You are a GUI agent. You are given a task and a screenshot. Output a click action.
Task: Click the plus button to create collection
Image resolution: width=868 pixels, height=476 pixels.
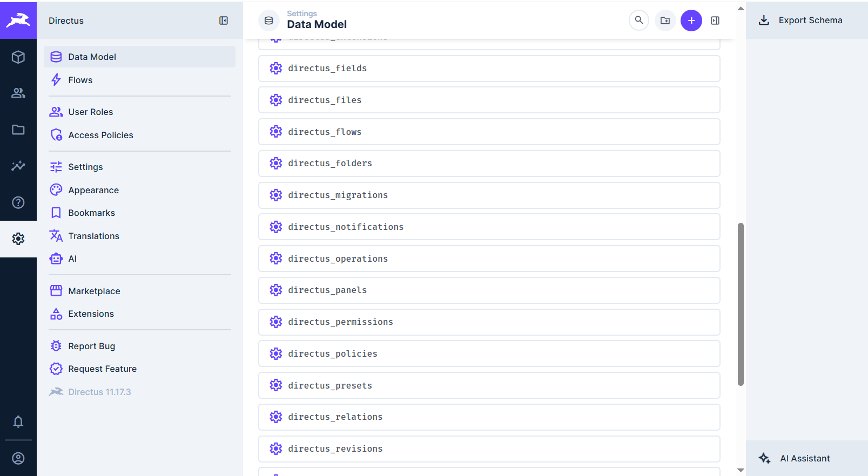691,21
